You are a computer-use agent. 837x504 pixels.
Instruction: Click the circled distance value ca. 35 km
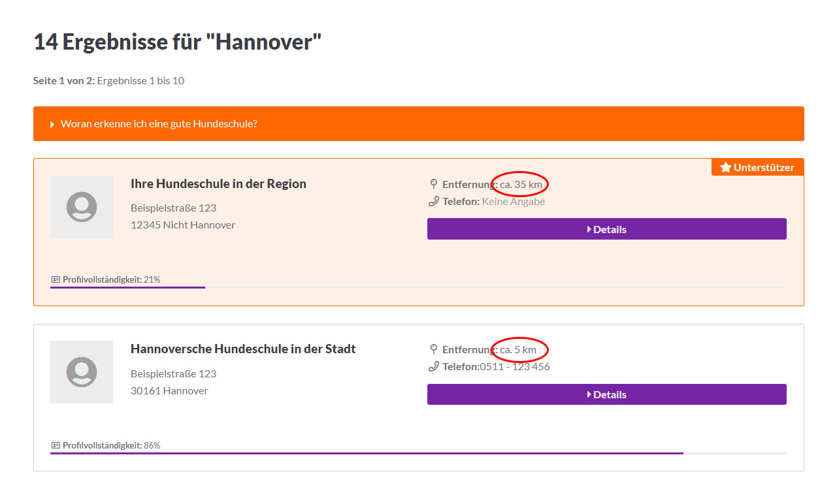point(520,184)
